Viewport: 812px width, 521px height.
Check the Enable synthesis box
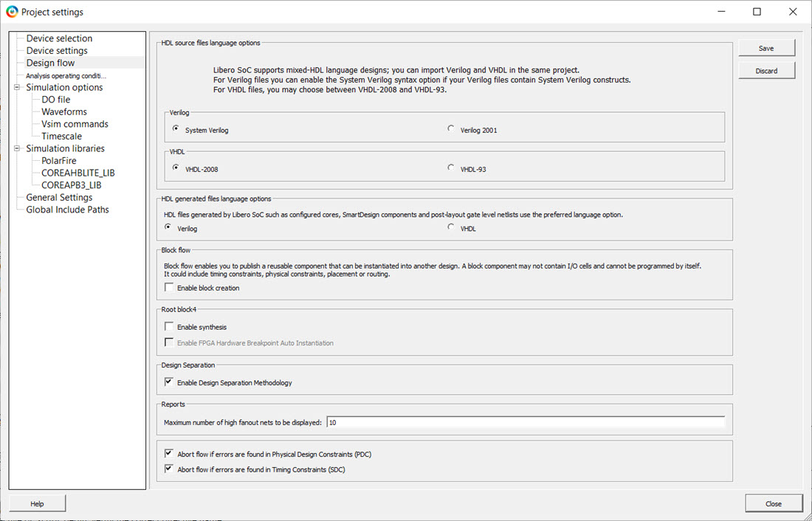click(x=170, y=327)
